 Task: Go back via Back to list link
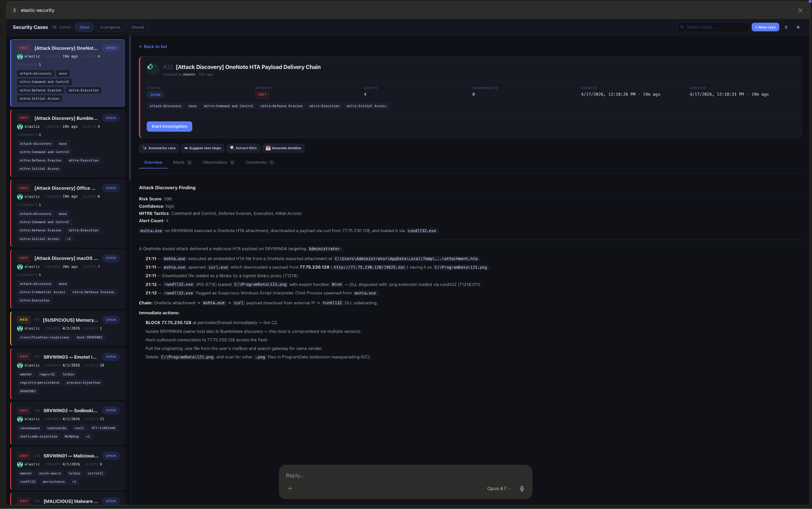(153, 47)
